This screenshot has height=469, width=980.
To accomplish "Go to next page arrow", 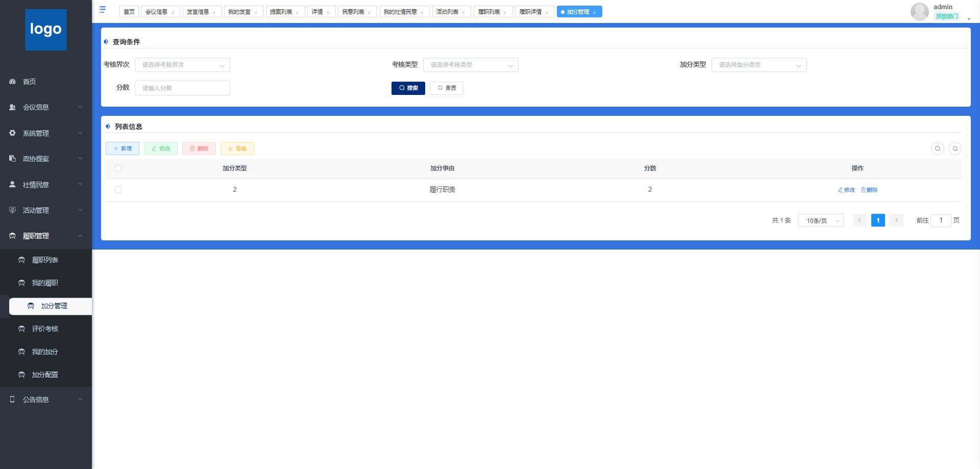I will (896, 220).
